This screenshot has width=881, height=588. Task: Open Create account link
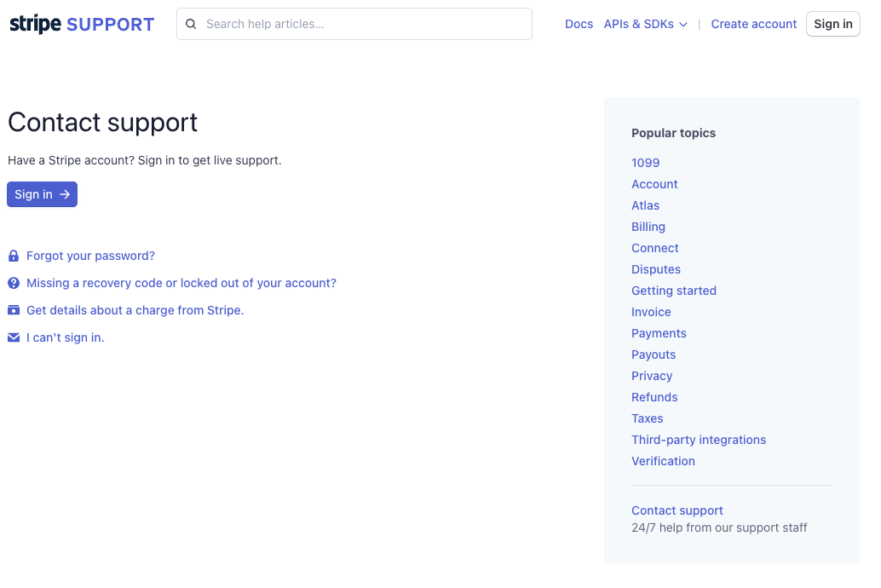753,24
